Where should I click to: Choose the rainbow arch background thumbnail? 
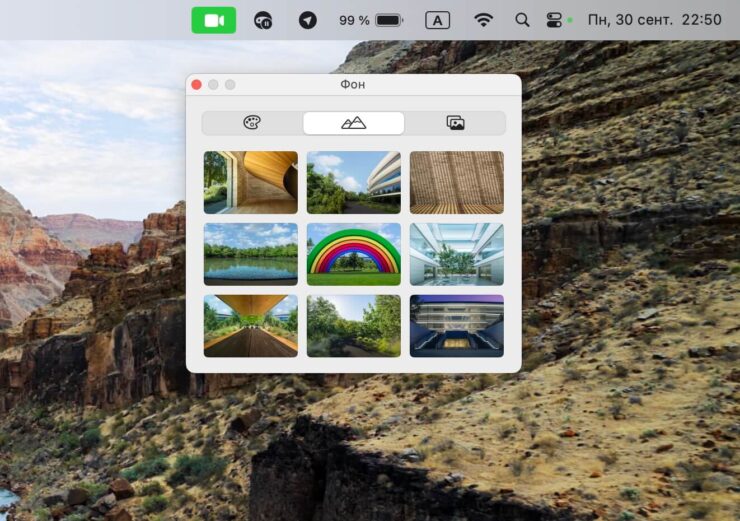click(353, 254)
